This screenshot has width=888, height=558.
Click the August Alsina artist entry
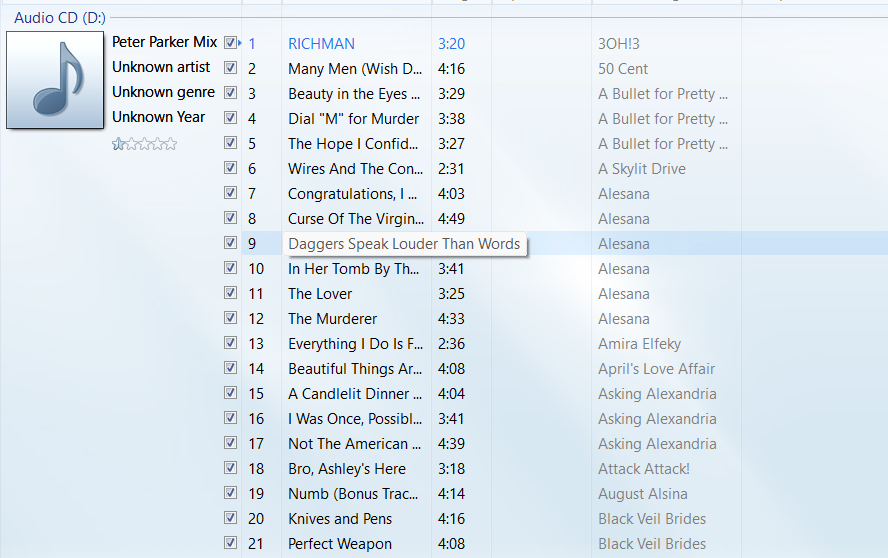(x=643, y=493)
